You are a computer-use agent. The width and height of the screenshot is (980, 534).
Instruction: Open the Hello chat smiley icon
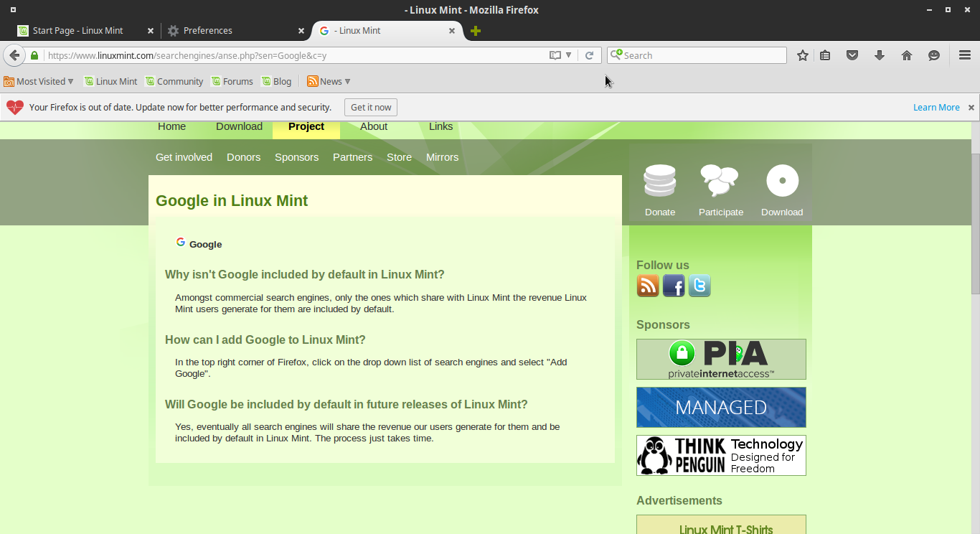934,55
